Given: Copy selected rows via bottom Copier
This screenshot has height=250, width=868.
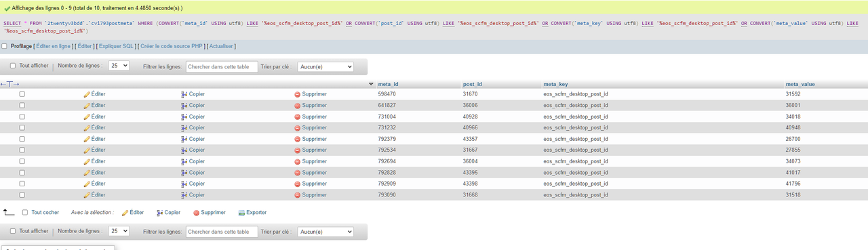Looking at the screenshot, I should pos(168,213).
